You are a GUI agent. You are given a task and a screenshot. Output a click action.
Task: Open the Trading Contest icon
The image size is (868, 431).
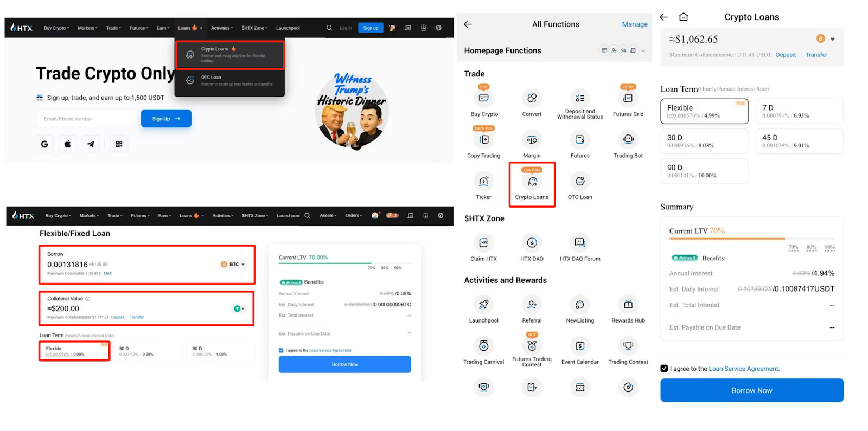point(628,346)
